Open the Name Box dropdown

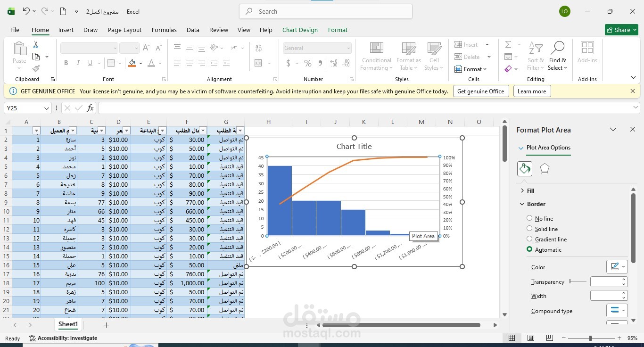tap(46, 108)
